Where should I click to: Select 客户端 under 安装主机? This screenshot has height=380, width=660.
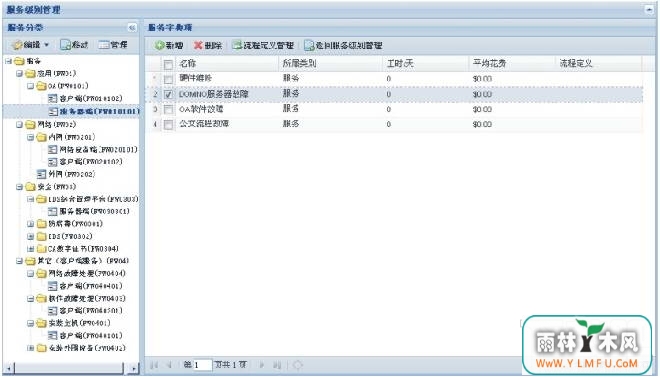point(91,336)
